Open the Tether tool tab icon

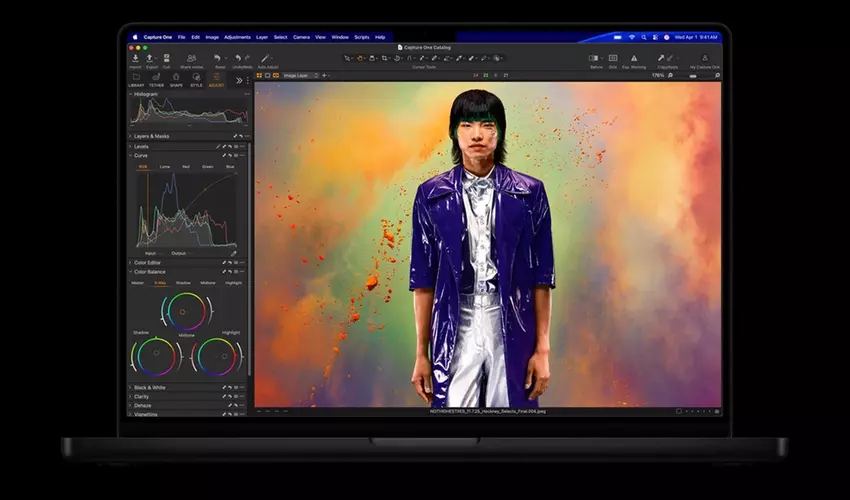click(156, 78)
